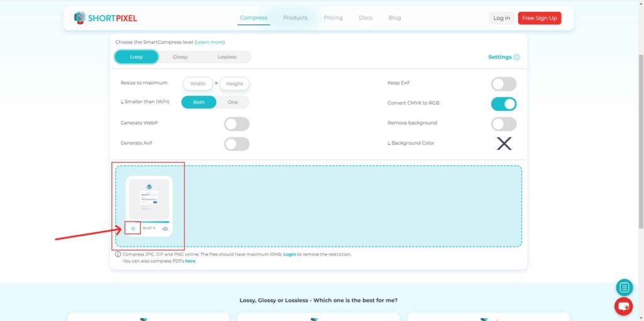The height and width of the screenshot is (321, 644).
Task: Preview compressed image with the eye icon
Action: [165, 229]
